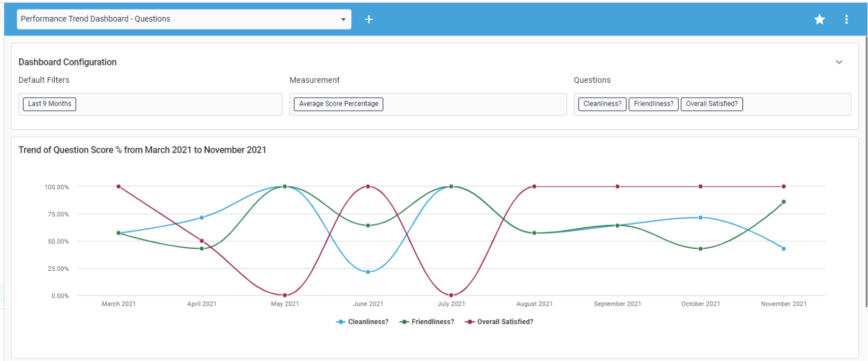868x361 pixels.
Task: Click Friendliness? data point for November 2021
Action: coord(784,202)
